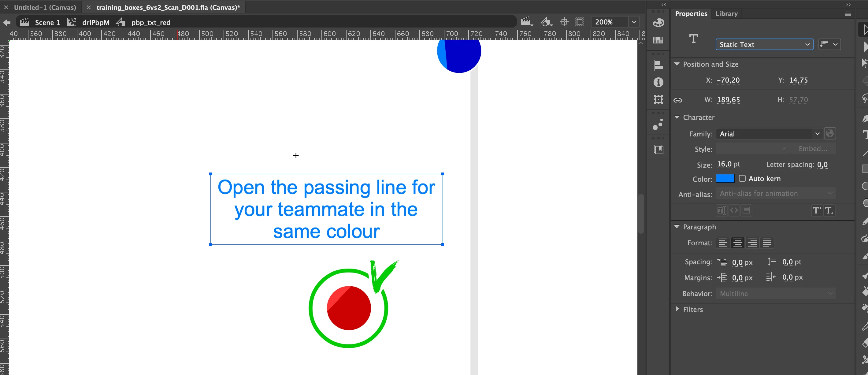This screenshot has width=868, height=375.
Task: Click the X position value -70,20
Action: [728, 80]
